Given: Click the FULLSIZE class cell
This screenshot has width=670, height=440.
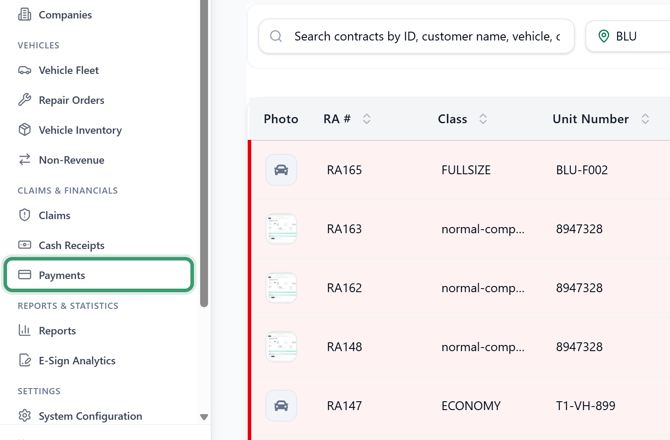Looking at the screenshot, I should coord(466,170).
